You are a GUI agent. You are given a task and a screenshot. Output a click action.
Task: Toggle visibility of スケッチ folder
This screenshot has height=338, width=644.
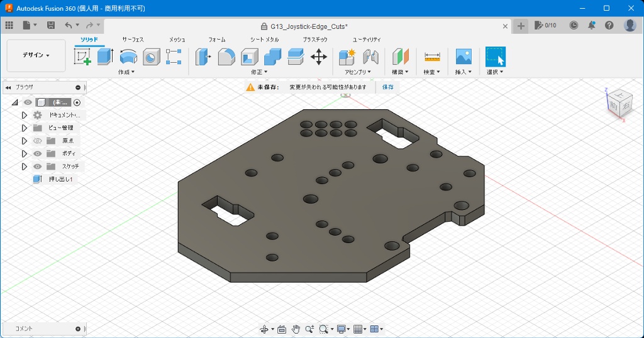[37, 166]
